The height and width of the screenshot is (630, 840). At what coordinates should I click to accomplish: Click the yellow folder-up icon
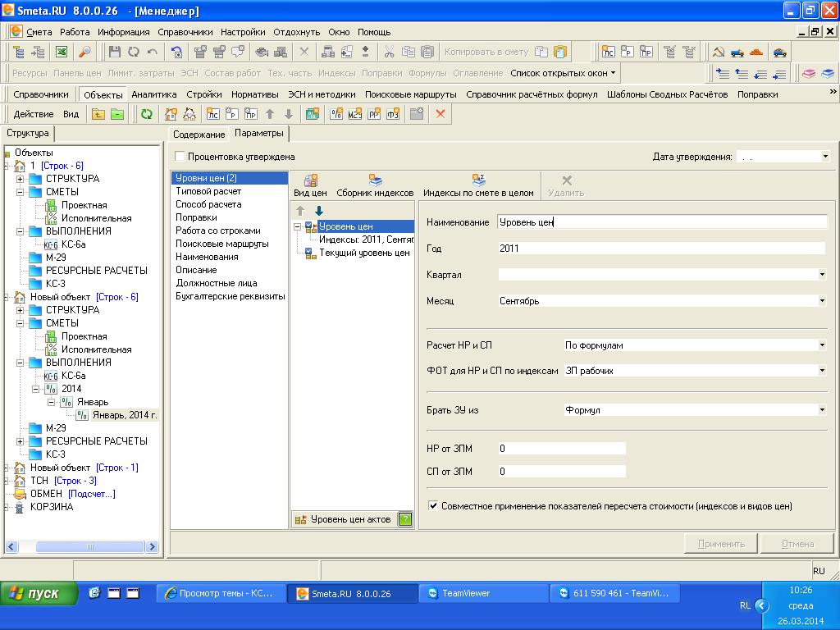pyautogui.click(x=98, y=113)
